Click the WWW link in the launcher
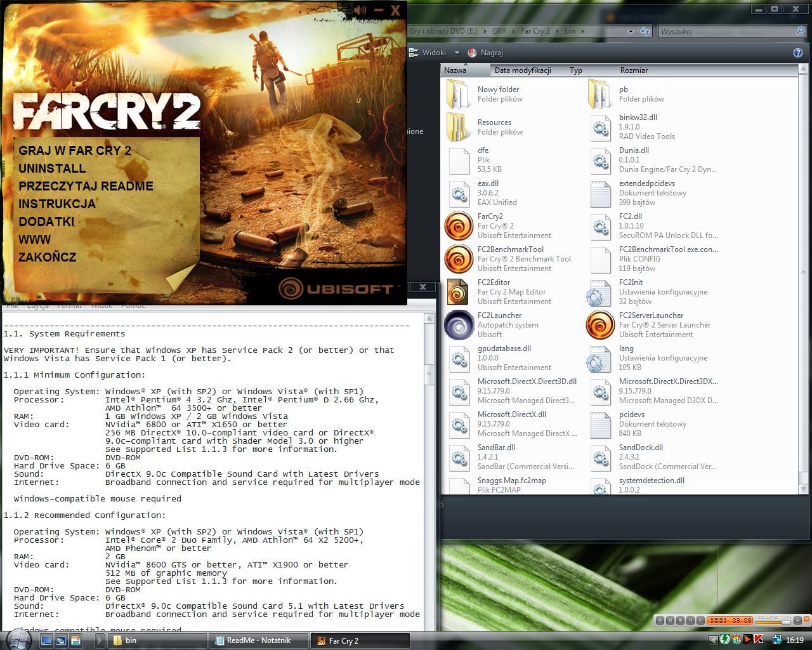Screen dimensions: 812x650 click(34, 239)
